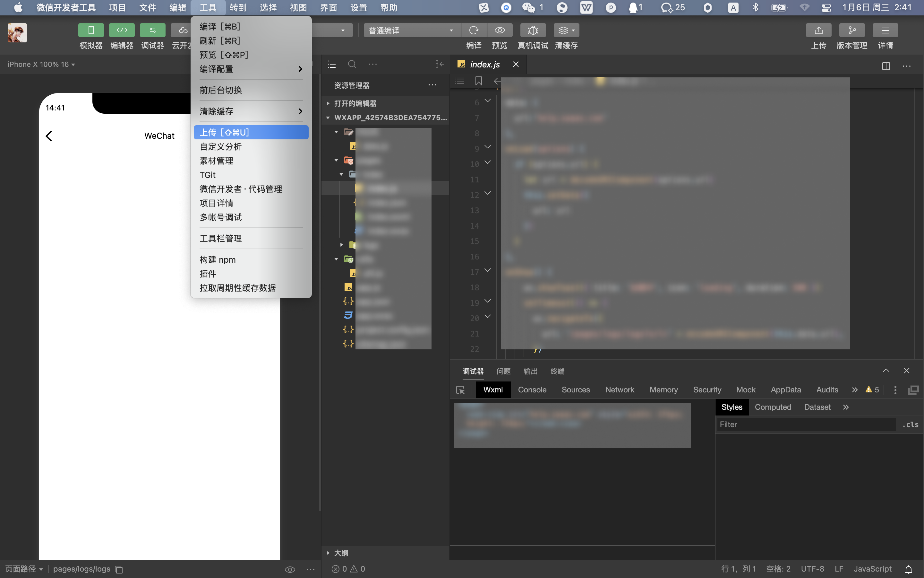The height and width of the screenshot is (578, 924).
Task: Toggle the eye icon in simulator status bar
Action: click(x=290, y=570)
